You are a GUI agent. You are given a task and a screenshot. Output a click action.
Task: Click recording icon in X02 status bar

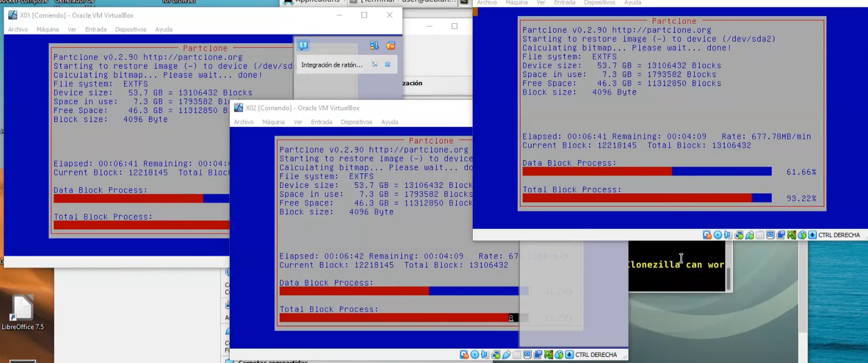click(x=538, y=355)
